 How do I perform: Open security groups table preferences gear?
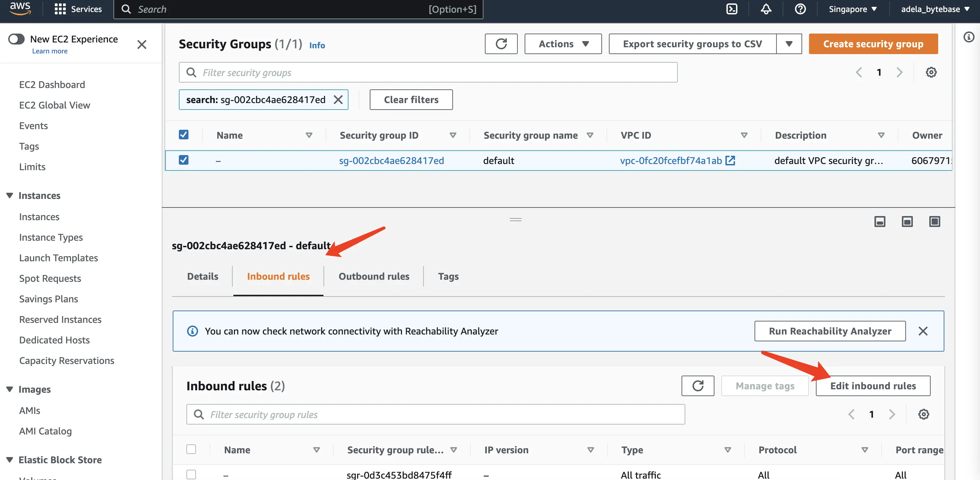931,72
